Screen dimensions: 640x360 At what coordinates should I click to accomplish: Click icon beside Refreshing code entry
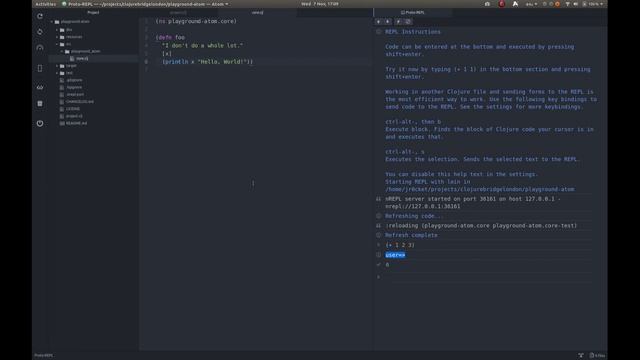pos(378,216)
